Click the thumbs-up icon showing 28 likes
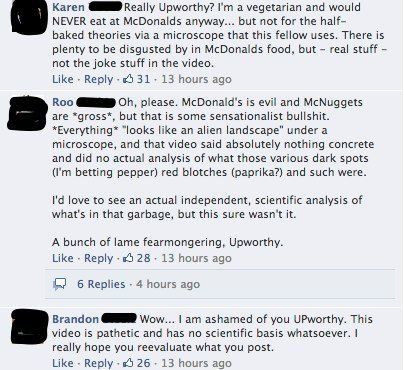The height and width of the screenshot is (370, 404). [128, 258]
